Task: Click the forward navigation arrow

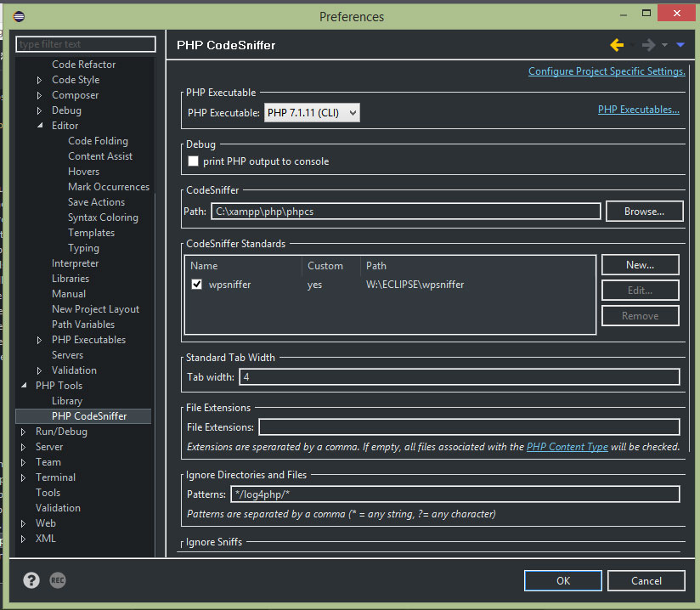Action: 648,45
